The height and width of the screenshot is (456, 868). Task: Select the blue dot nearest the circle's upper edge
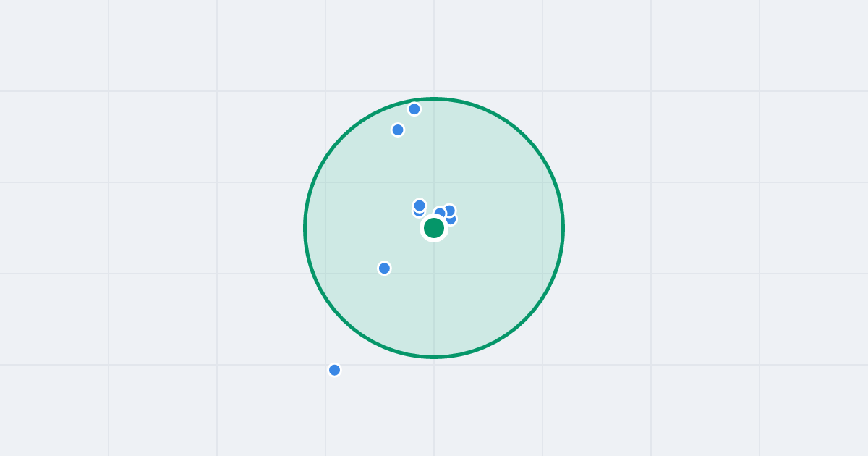pos(414,109)
